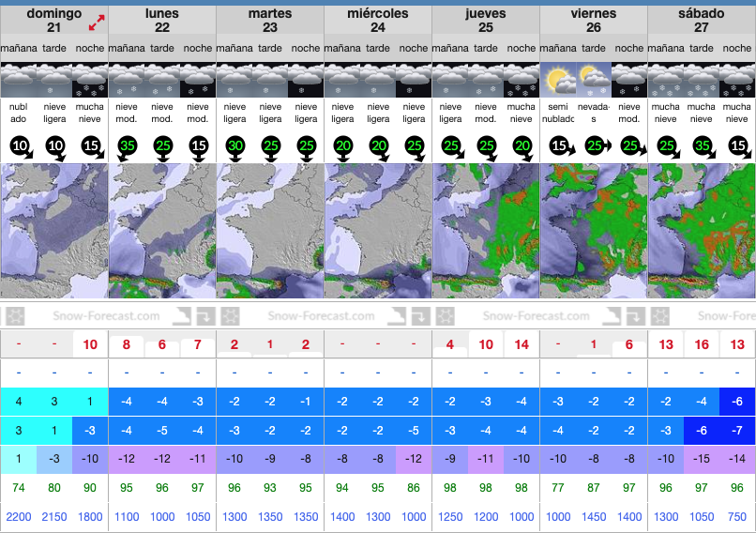756x533 pixels.
Task: Open the sábado snow map thumbnail
Action: point(702,231)
